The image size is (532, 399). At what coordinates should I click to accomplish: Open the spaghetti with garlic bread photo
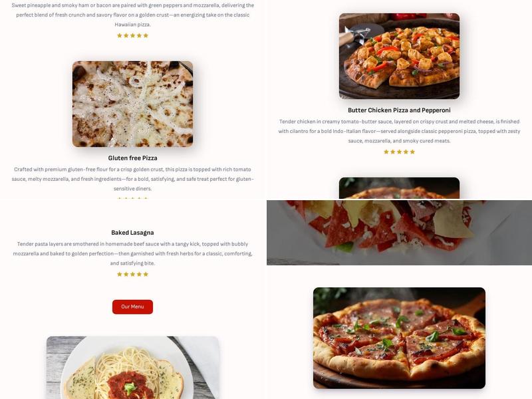point(132,368)
